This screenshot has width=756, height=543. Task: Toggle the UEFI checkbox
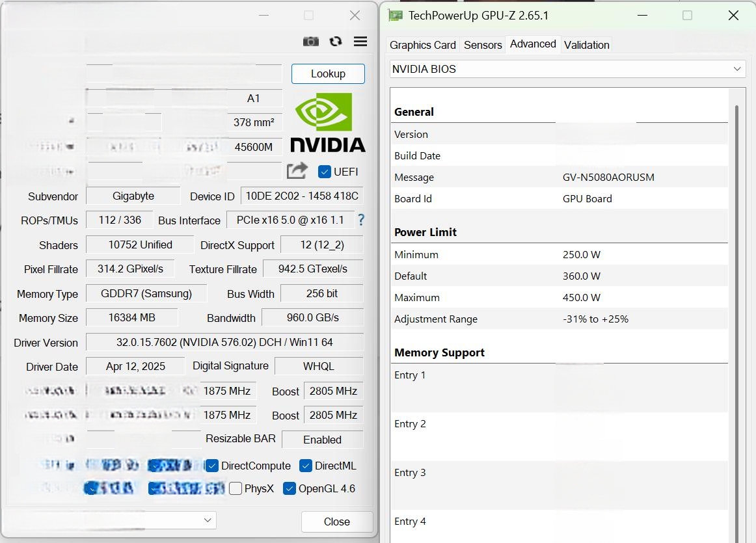pyautogui.click(x=325, y=172)
